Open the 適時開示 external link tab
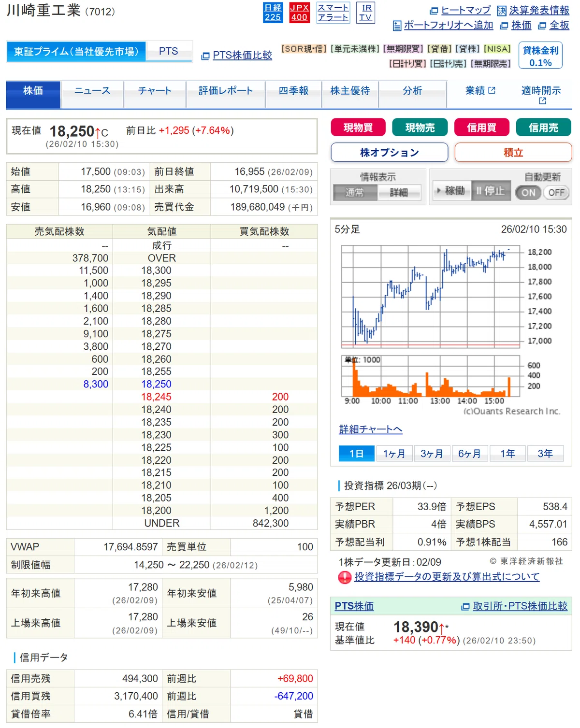580x728 pixels. tap(541, 95)
